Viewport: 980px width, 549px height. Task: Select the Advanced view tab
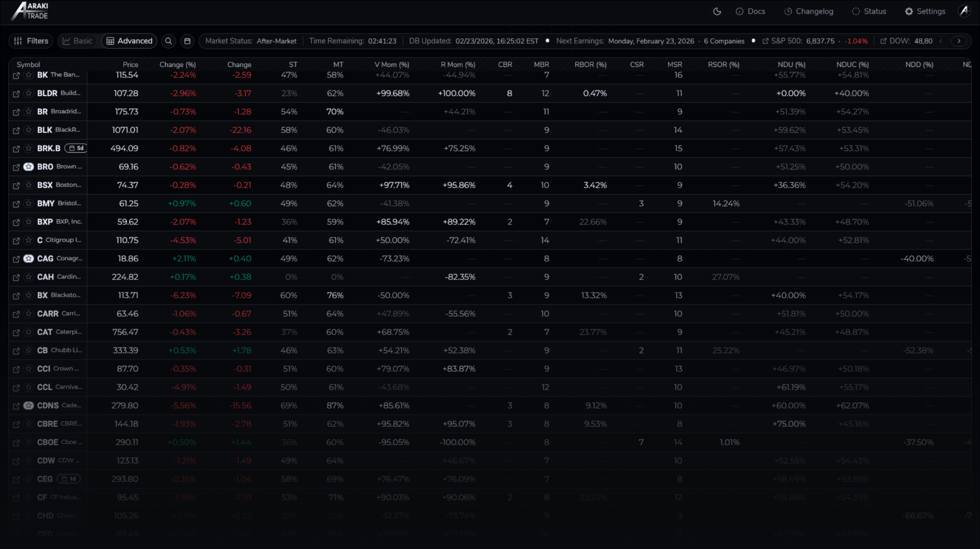point(129,41)
